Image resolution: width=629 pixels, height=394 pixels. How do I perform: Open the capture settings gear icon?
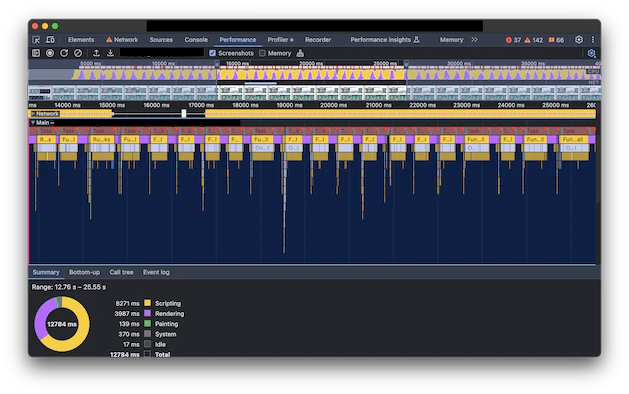tap(591, 53)
